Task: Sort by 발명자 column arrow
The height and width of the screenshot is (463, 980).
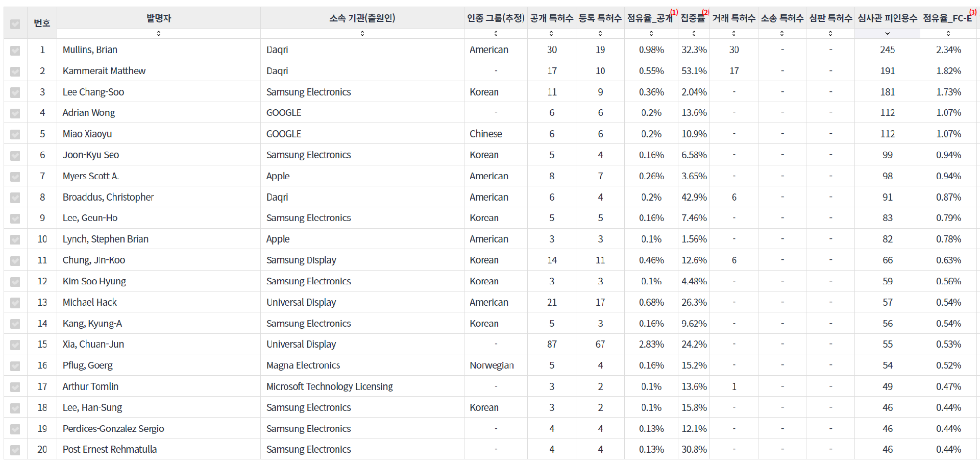Action: [159, 33]
